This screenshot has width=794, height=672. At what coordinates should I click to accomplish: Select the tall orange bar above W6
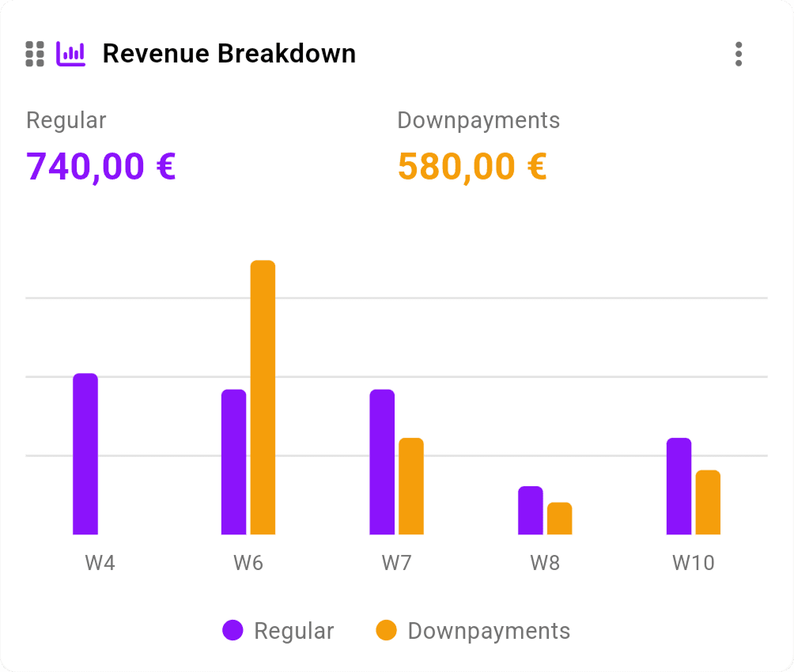(x=262, y=395)
